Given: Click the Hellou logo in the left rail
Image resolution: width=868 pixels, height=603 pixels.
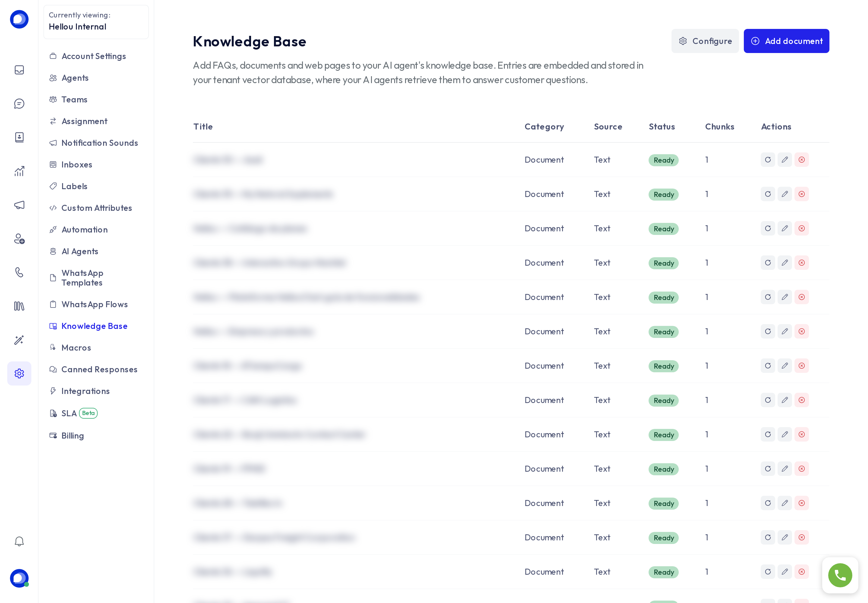Looking at the screenshot, I should (19, 19).
